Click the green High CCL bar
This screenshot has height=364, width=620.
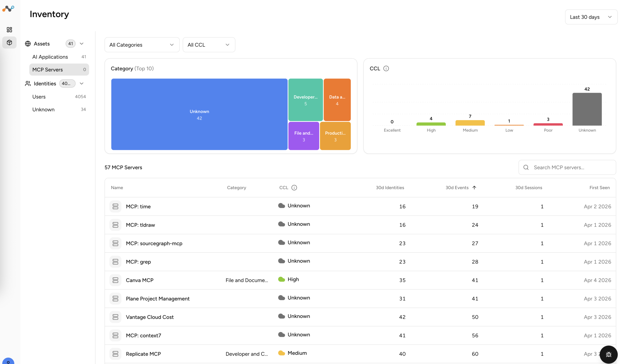431,124
